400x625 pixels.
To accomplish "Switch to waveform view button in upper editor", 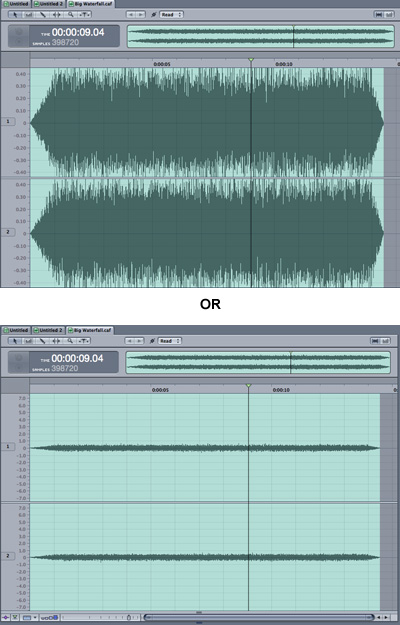I will coord(378,15).
